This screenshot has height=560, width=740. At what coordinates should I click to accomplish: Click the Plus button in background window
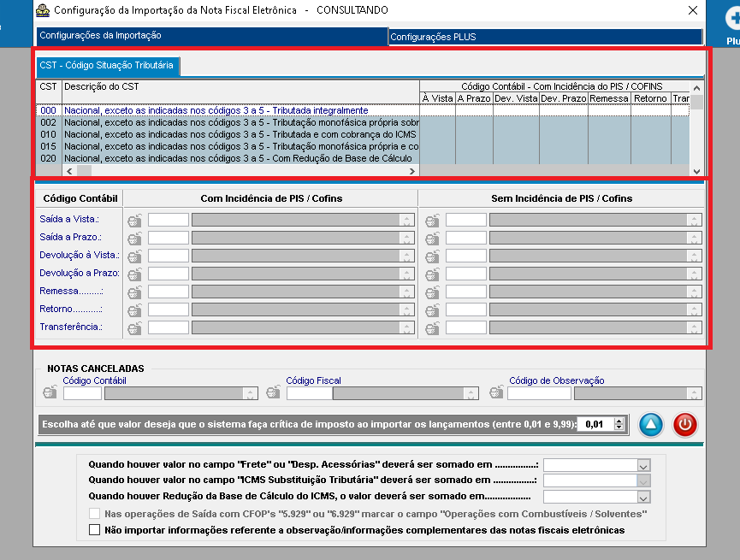[x=732, y=26]
